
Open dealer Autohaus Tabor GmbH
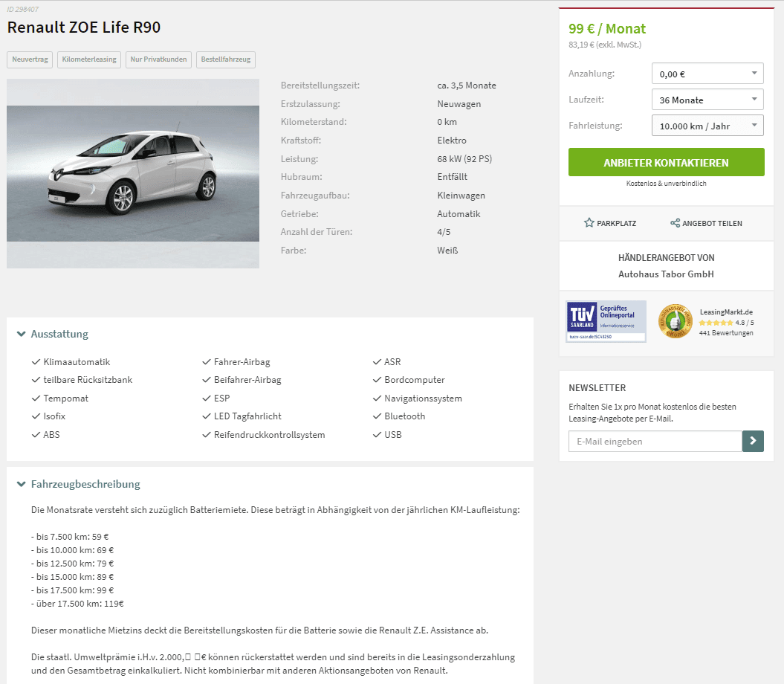coord(666,274)
